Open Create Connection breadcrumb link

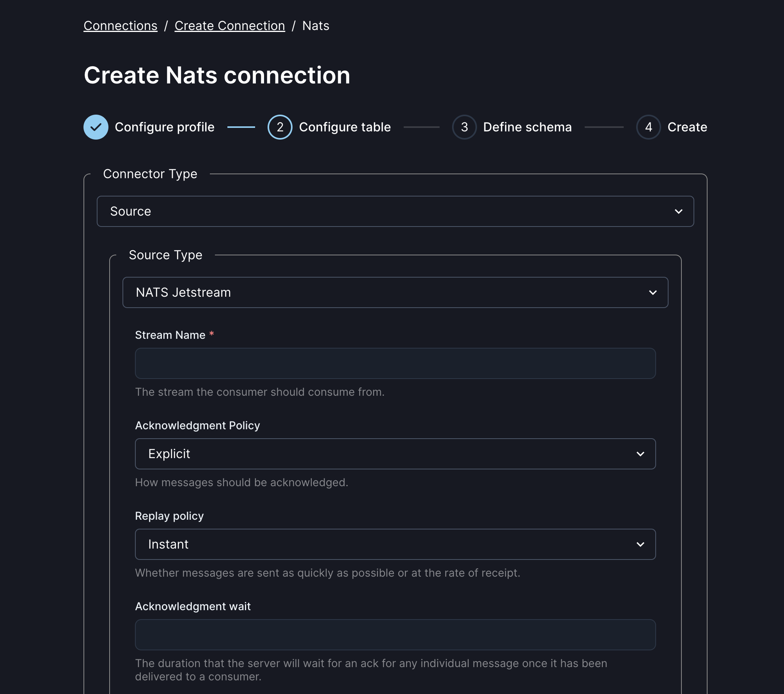click(x=229, y=25)
